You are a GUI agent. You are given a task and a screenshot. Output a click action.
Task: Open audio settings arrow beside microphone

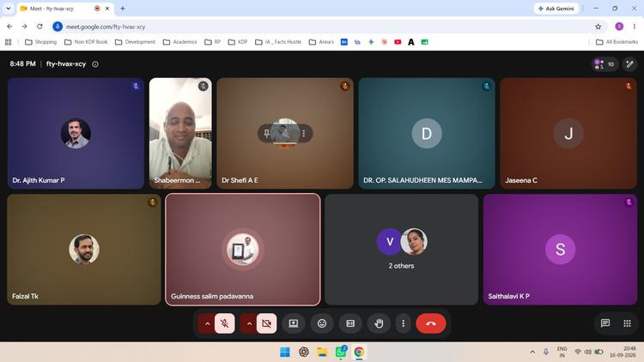click(x=207, y=323)
